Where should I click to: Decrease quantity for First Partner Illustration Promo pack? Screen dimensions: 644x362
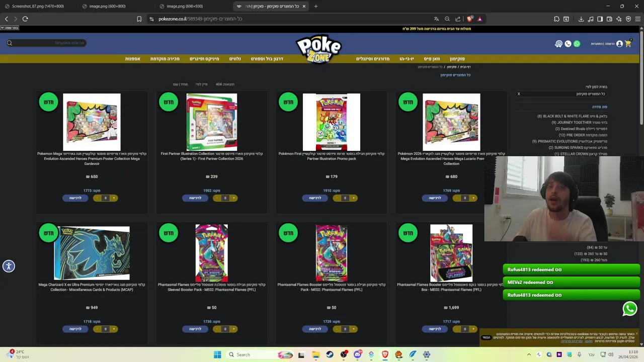point(337,198)
